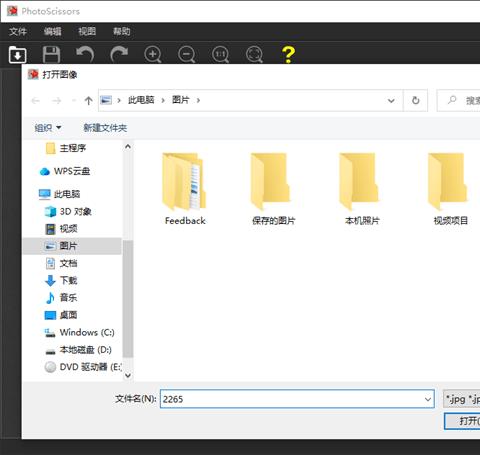Viewport: 480px width, 455px height.
Task: Go up one folder level
Action: pyautogui.click(x=88, y=100)
